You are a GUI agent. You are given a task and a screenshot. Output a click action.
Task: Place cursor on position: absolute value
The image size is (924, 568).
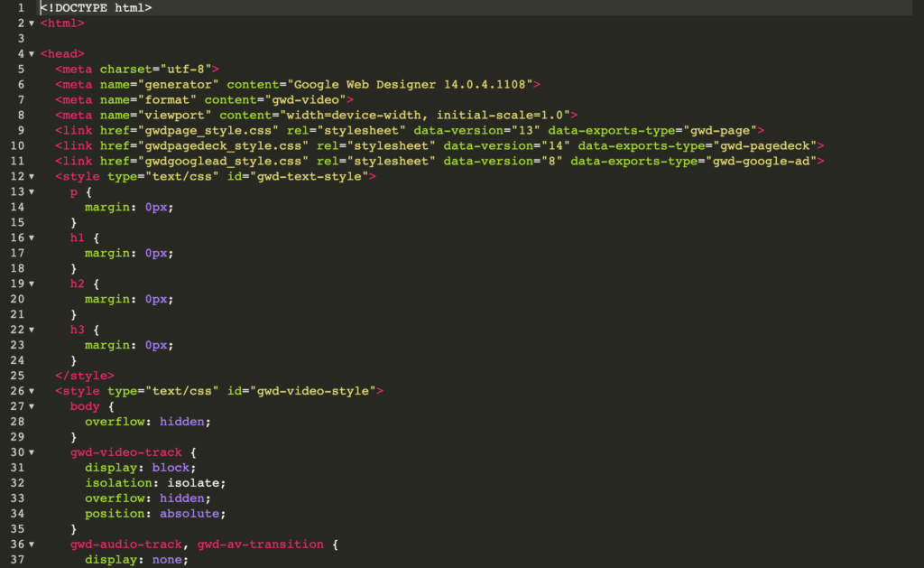pyautogui.click(x=189, y=514)
